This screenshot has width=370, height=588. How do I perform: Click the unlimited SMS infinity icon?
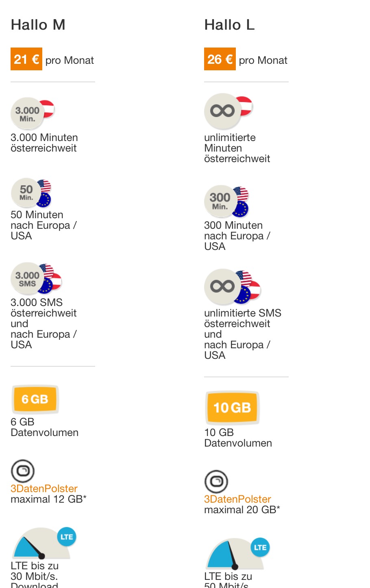(x=232, y=287)
